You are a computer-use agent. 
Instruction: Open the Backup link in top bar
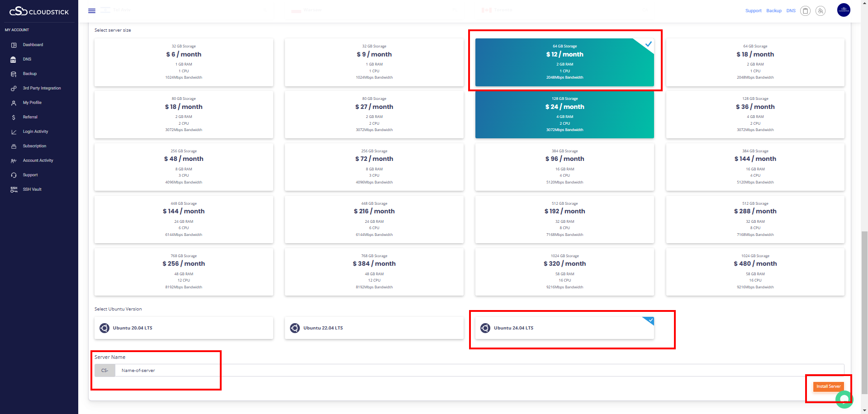tap(773, 11)
